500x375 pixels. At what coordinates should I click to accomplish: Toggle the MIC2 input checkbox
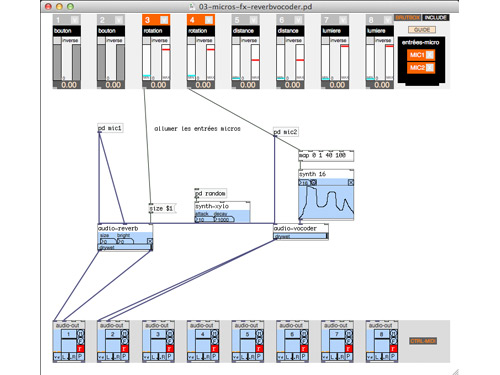tap(430, 68)
